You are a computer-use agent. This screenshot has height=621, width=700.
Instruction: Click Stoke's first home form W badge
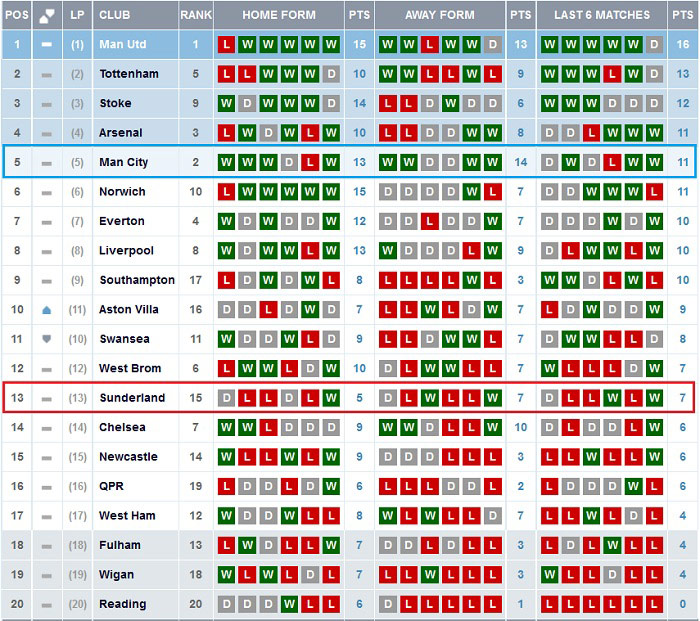point(226,104)
